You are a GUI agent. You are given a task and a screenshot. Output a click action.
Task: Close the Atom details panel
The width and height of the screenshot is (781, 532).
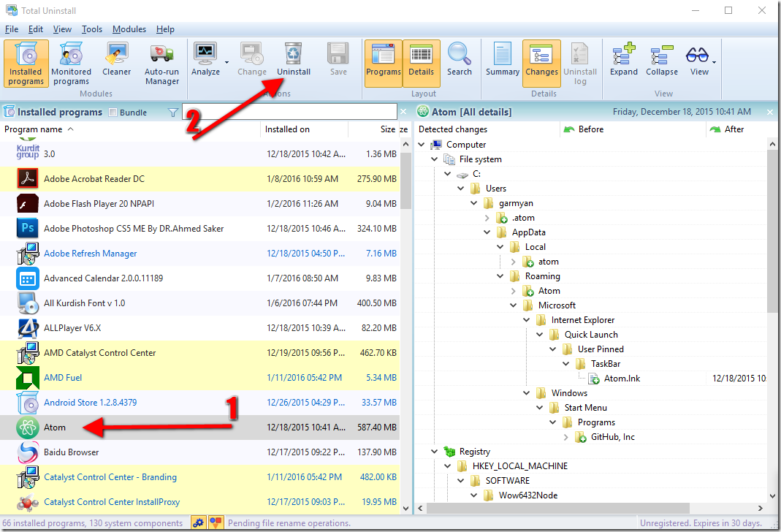point(770,112)
